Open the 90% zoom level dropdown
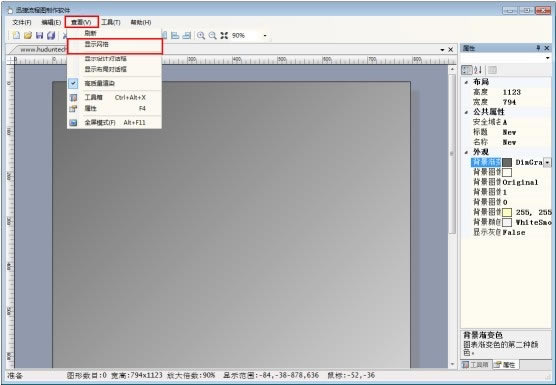The width and height of the screenshot is (556, 385). click(265, 35)
